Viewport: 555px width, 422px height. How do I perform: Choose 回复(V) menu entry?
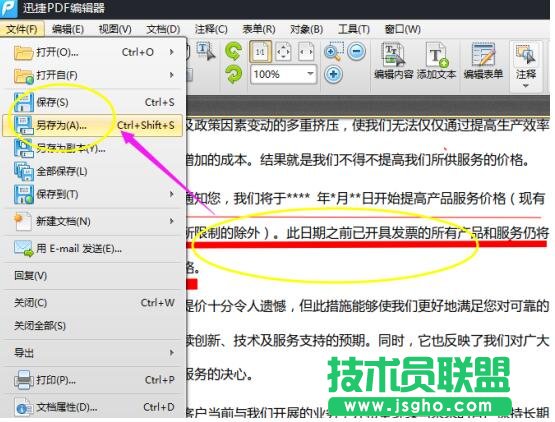[93, 275]
